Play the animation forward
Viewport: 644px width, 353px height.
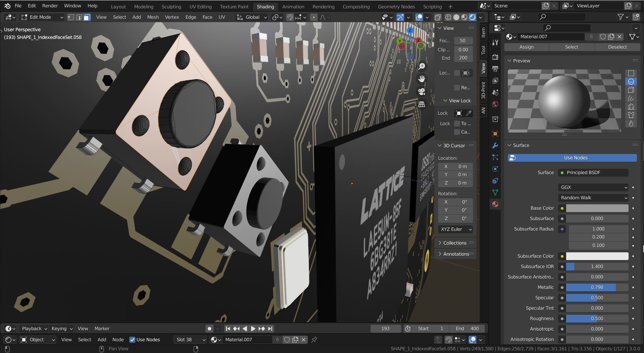tap(253, 329)
